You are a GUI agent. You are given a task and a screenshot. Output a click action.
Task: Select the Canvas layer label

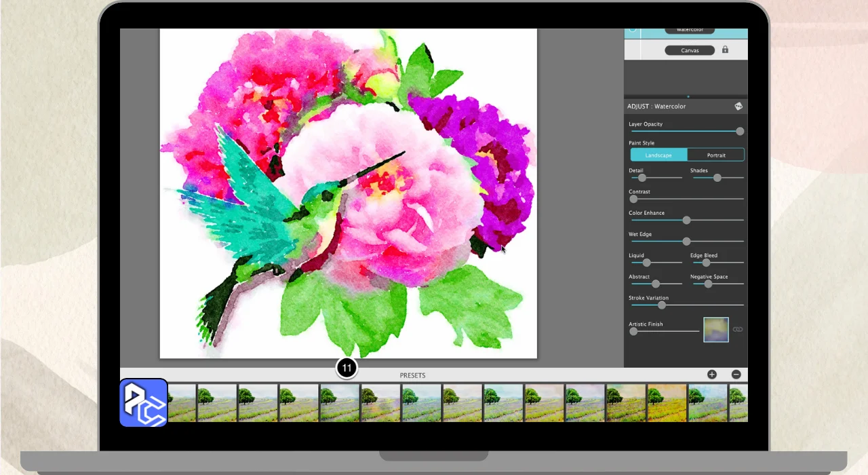click(x=689, y=50)
